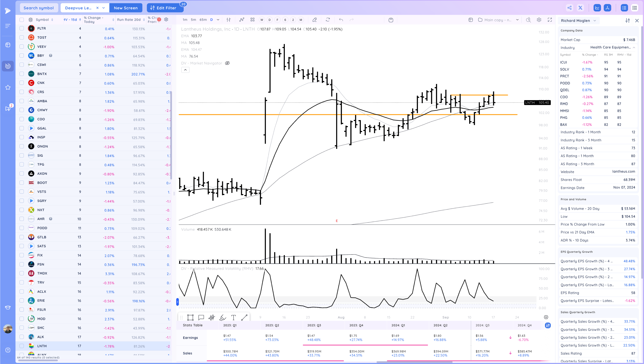Switch to 65m timeframe

203,20
